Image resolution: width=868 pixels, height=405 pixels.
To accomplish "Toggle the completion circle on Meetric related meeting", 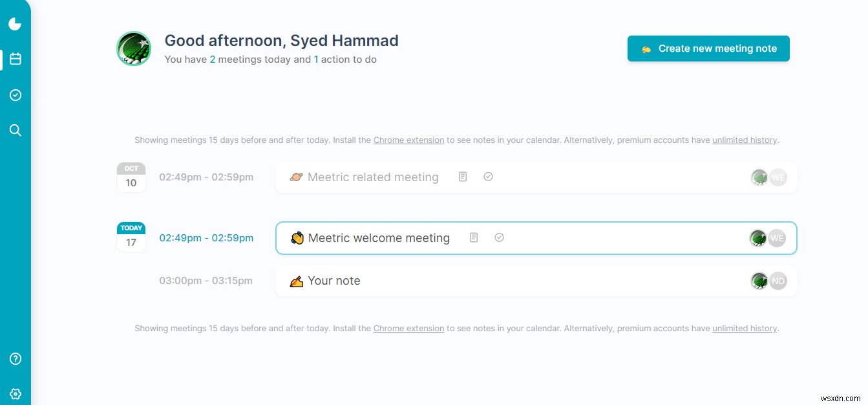I will pos(489,176).
